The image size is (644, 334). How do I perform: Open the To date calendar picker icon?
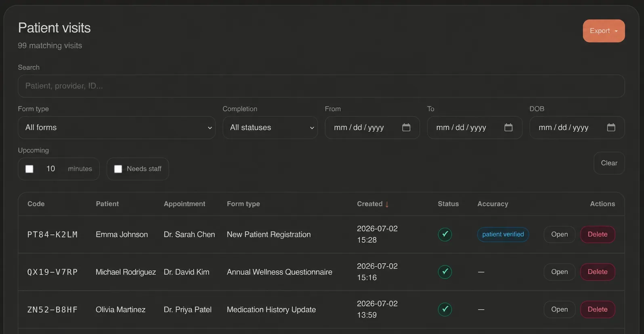point(508,128)
